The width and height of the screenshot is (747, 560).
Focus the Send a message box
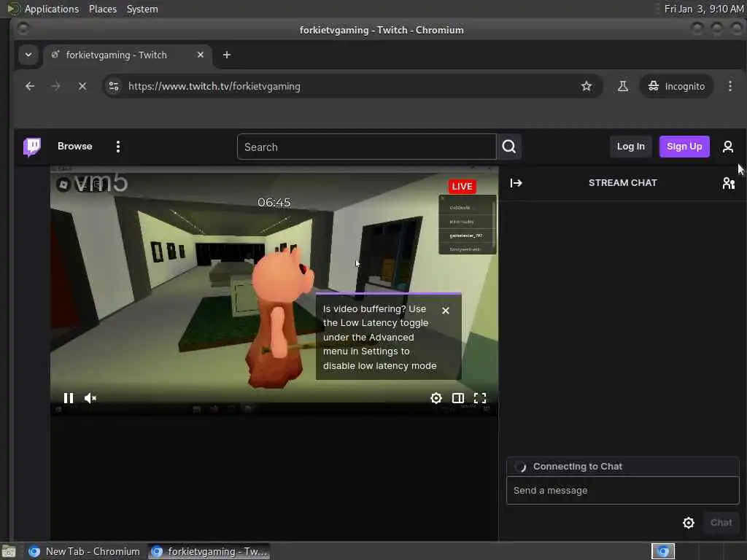coord(623,490)
